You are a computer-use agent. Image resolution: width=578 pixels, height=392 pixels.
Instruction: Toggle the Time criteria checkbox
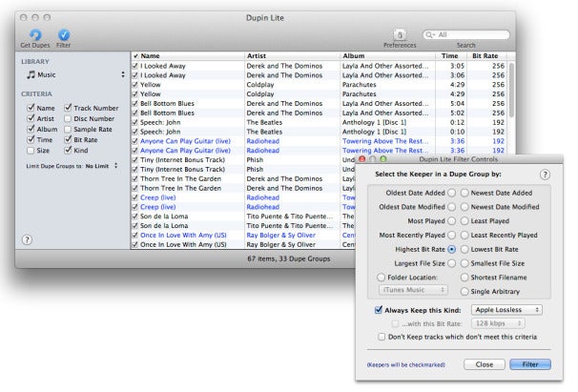[31, 140]
